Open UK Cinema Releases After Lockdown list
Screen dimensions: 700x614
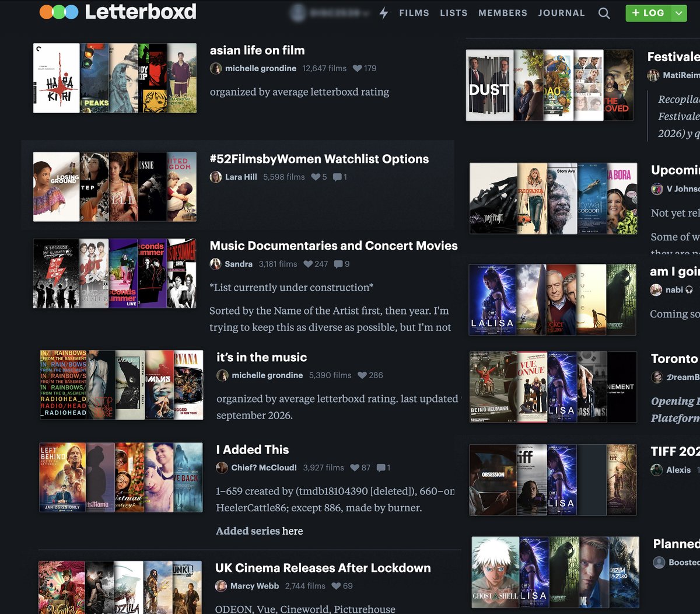(x=323, y=568)
